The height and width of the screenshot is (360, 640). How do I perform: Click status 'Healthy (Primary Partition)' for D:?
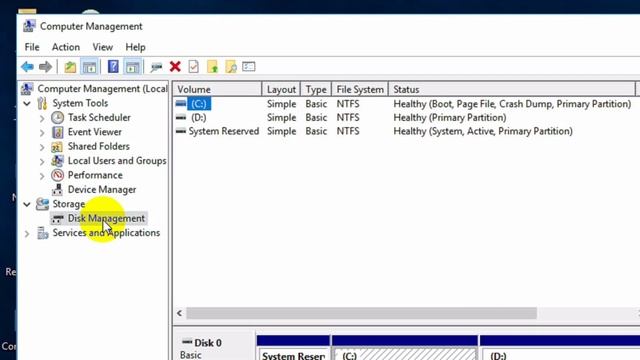[449, 118]
